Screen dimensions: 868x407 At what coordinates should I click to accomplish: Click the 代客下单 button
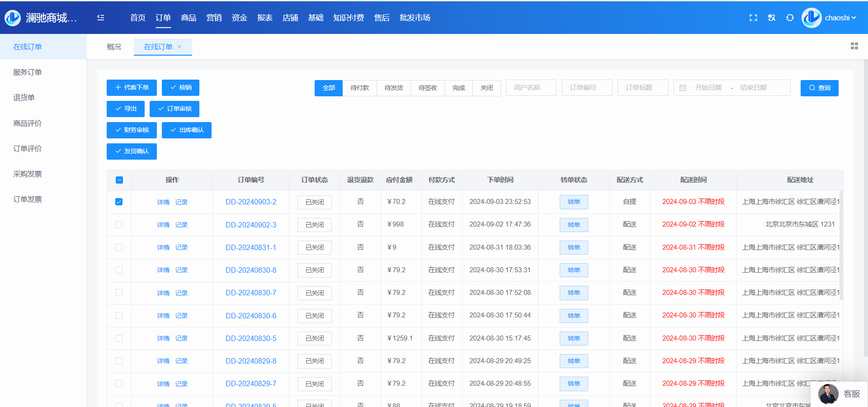132,88
